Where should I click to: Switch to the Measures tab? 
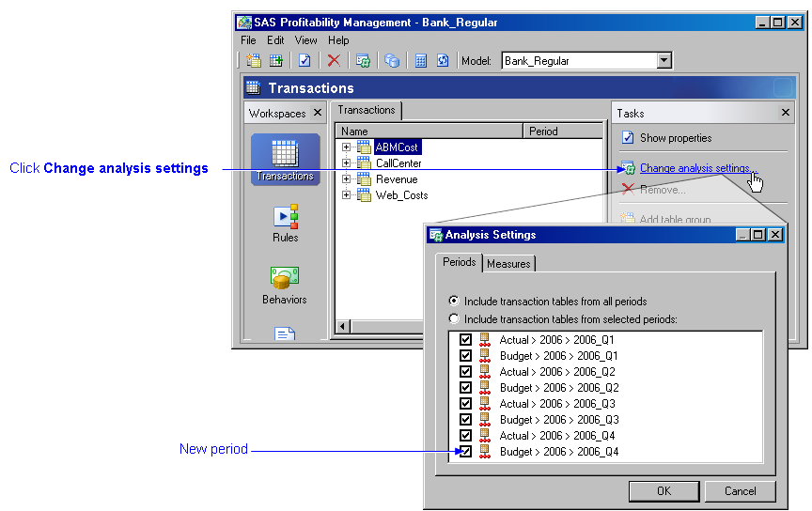pyautogui.click(x=508, y=264)
